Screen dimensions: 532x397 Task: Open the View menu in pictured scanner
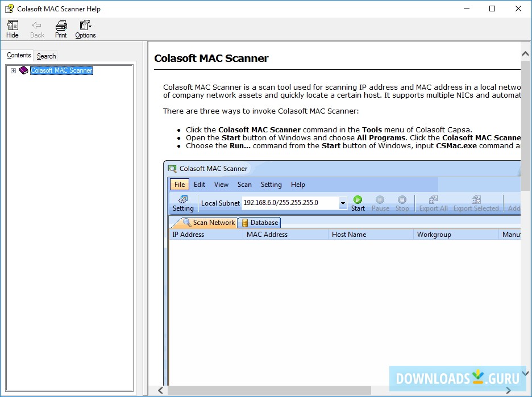click(221, 185)
